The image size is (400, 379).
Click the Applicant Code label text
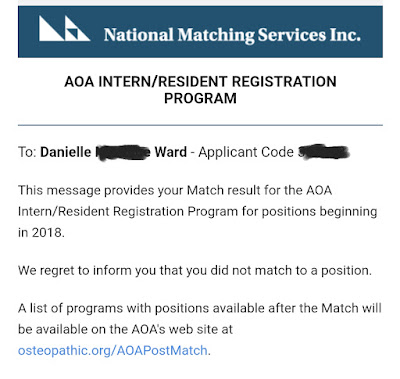coord(246,152)
